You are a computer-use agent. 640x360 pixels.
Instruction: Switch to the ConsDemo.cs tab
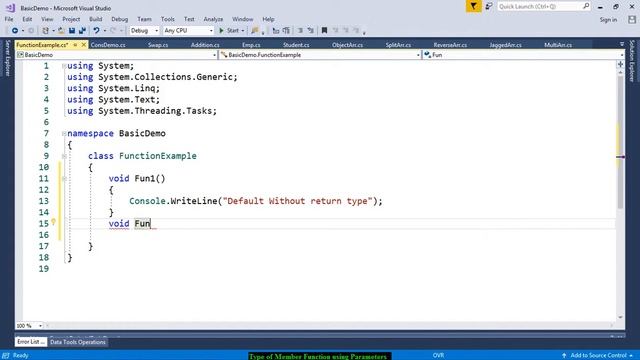(x=108, y=45)
